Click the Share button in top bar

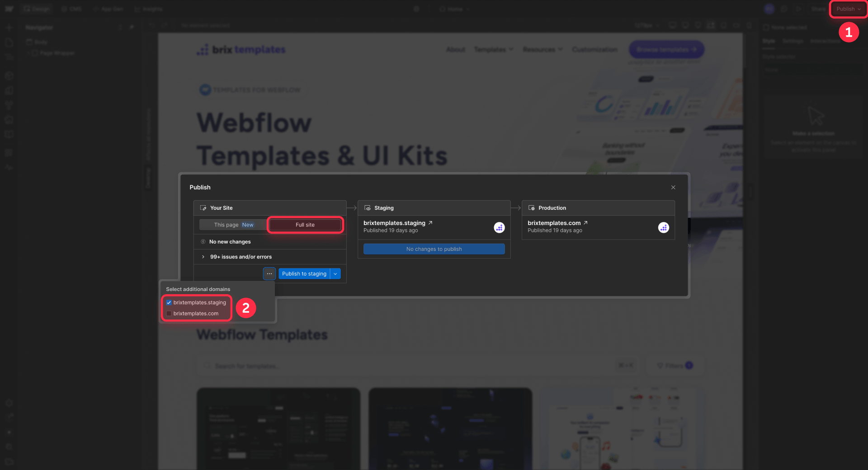[x=818, y=9]
